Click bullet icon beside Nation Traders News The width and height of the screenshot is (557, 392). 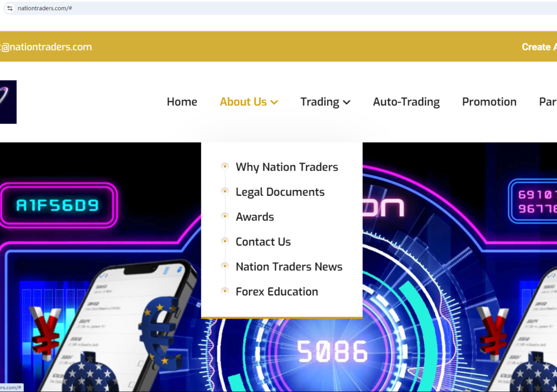click(225, 266)
